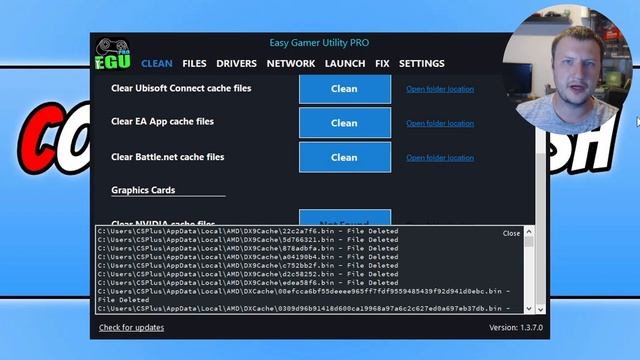
Task: Click the main page scroll down arrow
Action: (x=540, y=309)
